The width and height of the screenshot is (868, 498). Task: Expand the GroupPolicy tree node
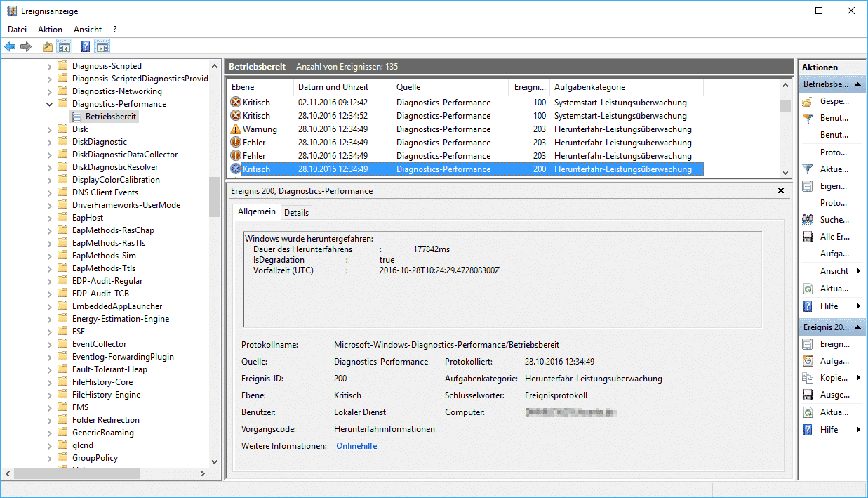coord(49,458)
